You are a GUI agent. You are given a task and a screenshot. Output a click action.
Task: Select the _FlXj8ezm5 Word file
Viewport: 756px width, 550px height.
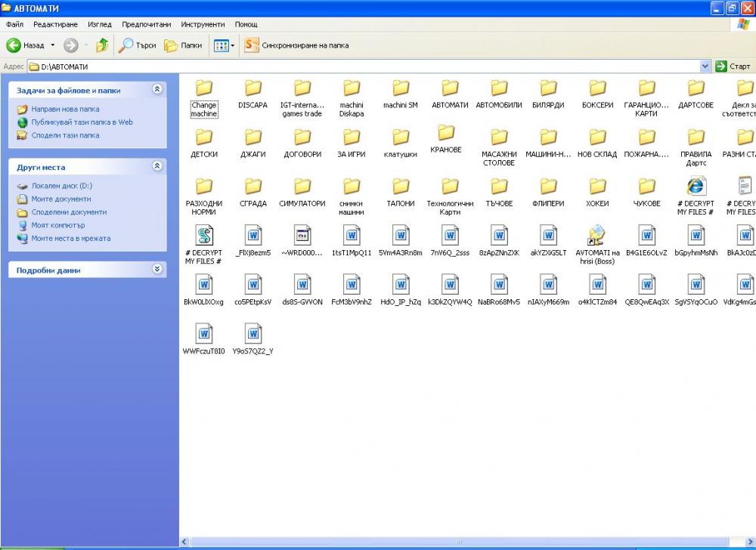(x=253, y=242)
